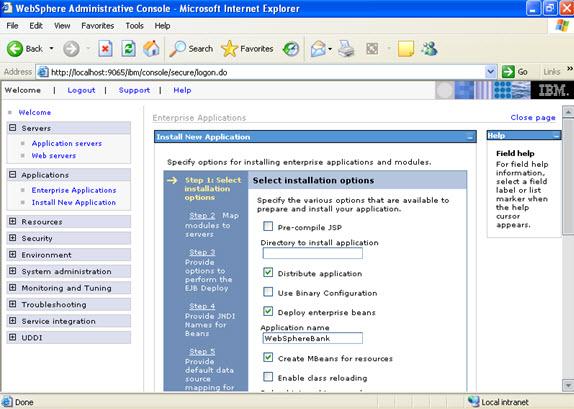Click the URL address field

[x=267, y=72]
